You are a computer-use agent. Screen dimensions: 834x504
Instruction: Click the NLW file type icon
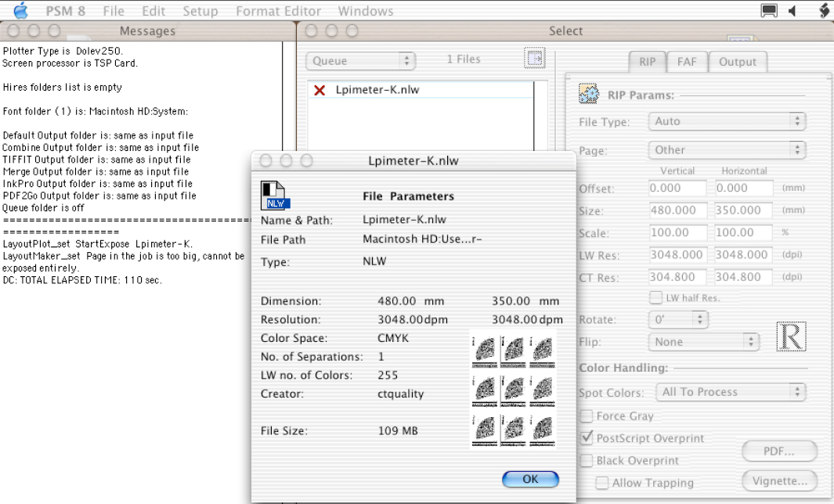[273, 195]
